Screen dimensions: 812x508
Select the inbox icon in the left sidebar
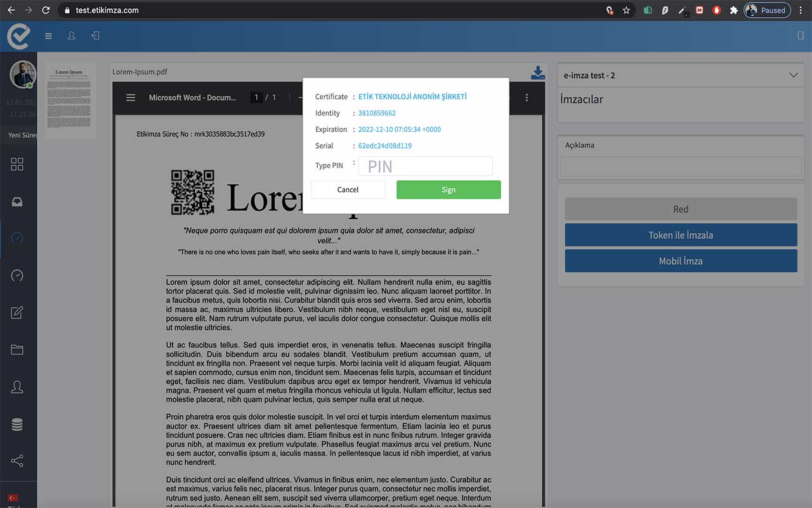point(18,201)
